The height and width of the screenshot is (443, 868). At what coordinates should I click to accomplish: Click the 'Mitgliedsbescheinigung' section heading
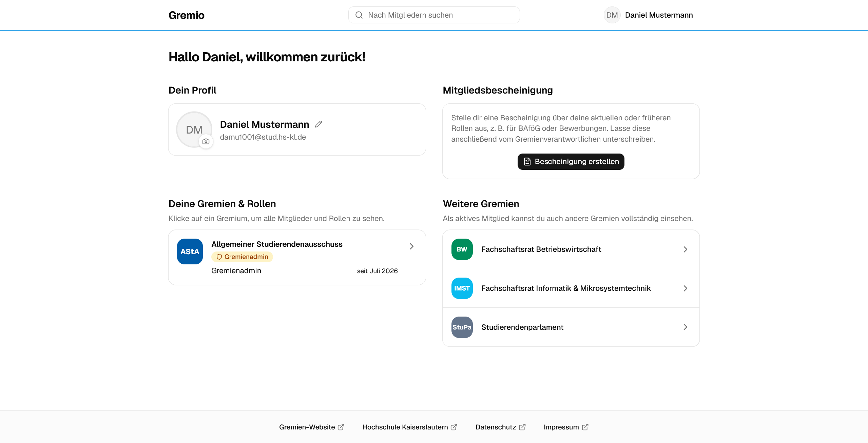498,90
